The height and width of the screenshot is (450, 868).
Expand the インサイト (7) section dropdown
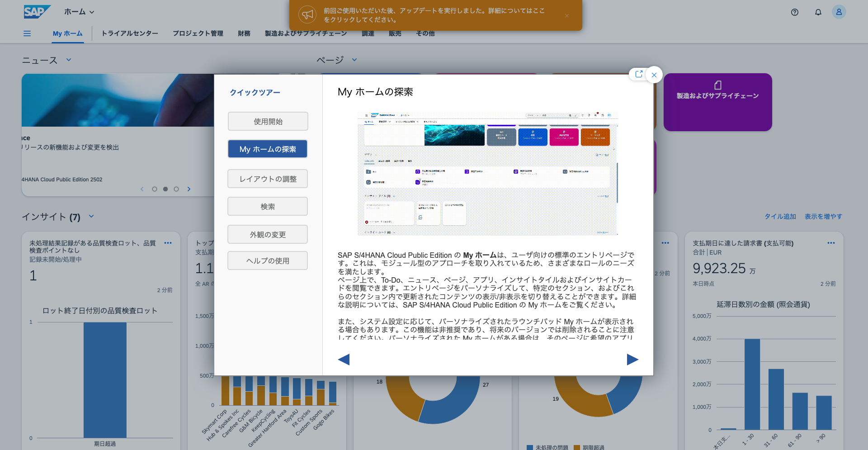(91, 216)
